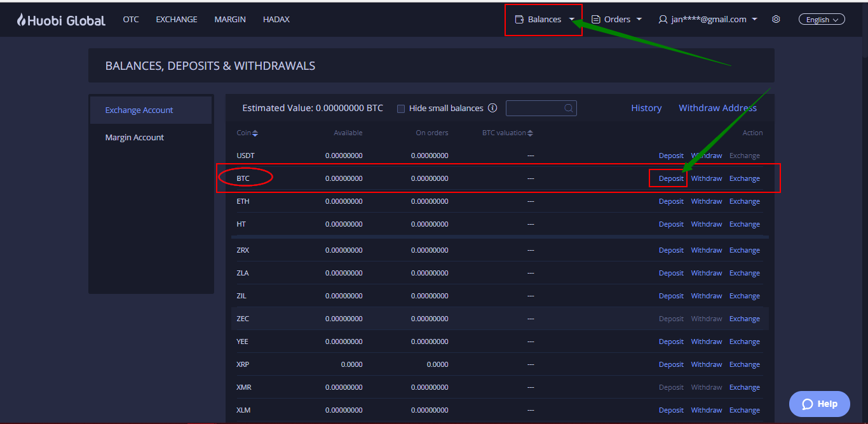Click Exchange in the XLM row
Image resolution: width=868 pixels, height=424 pixels.
(x=745, y=410)
